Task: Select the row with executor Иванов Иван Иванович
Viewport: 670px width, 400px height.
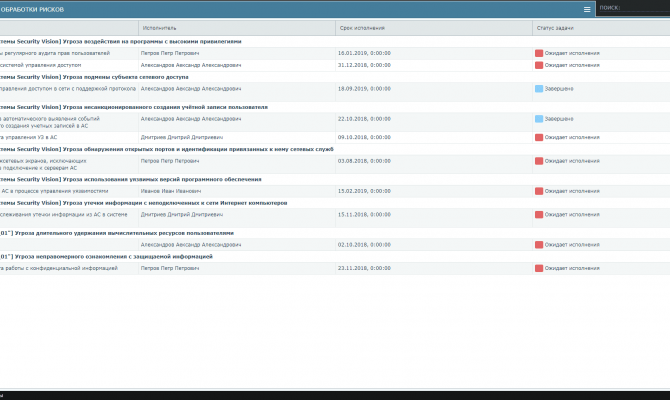Action: tap(335, 191)
